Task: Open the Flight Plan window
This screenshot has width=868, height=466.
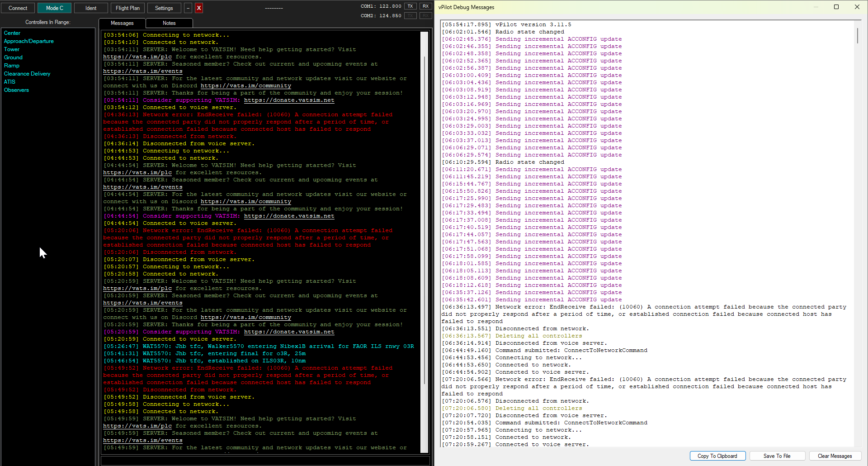Action: tap(127, 8)
